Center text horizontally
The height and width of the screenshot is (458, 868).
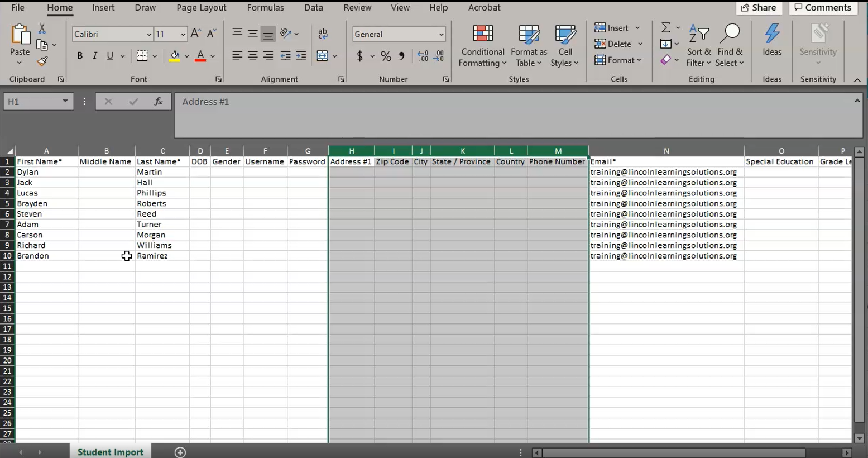pos(253,56)
